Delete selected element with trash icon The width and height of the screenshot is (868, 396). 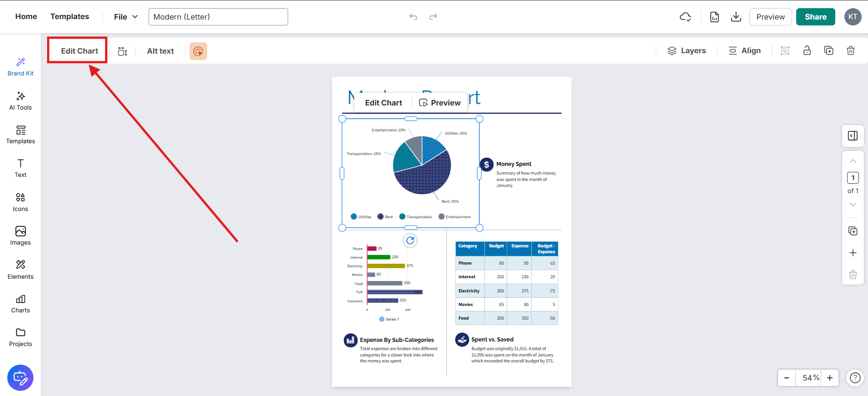tap(851, 51)
